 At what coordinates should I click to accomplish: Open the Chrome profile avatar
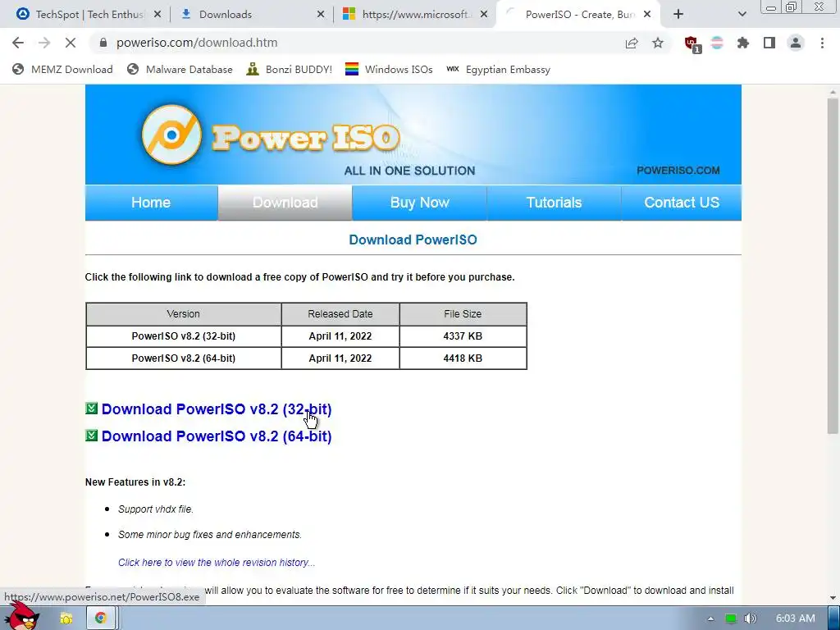(x=796, y=43)
